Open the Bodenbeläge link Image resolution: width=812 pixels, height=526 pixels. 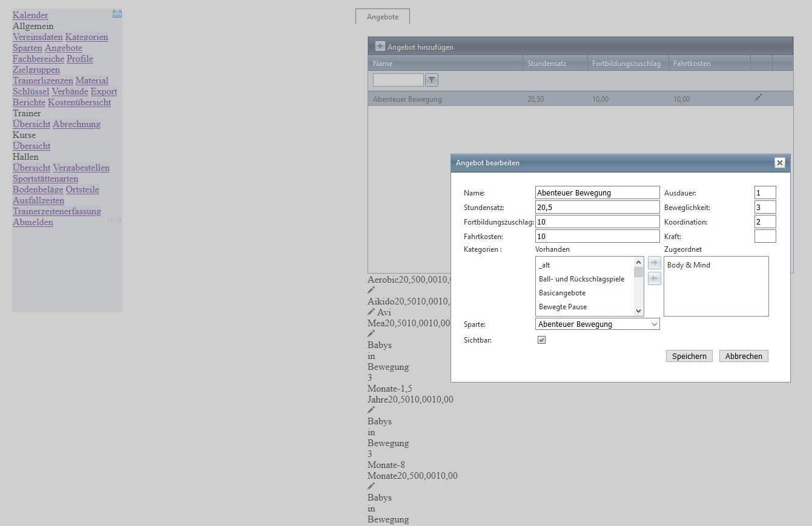38,189
